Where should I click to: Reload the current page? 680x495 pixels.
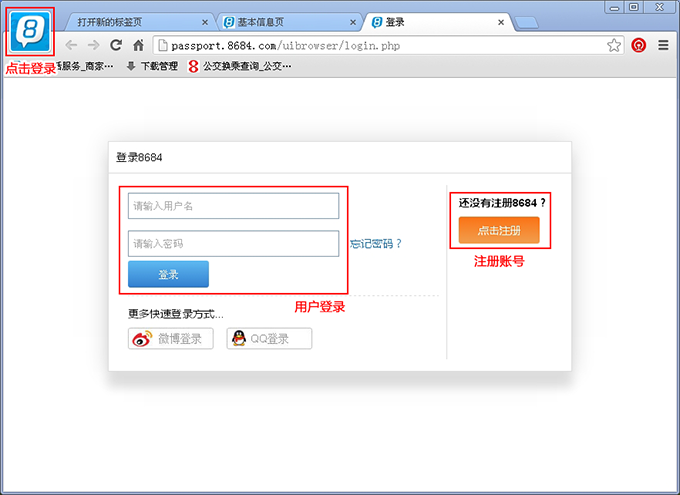click(x=116, y=45)
